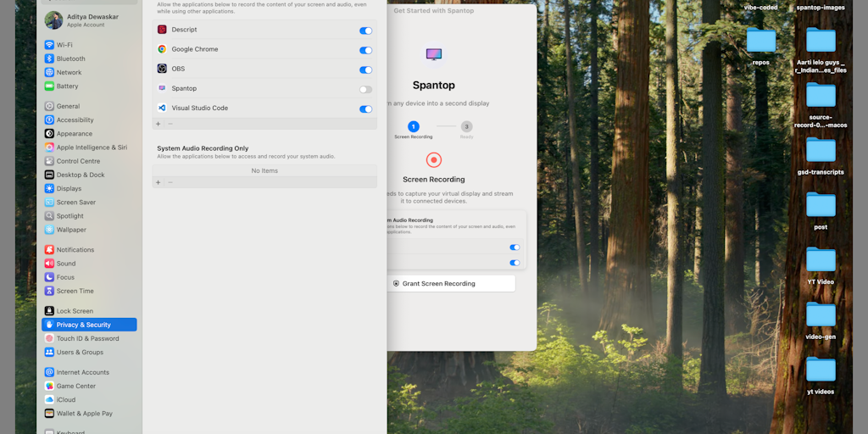The image size is (868, 434).
Task: Click Grant Screen Recording button
Action: click(x=451, y=283)
